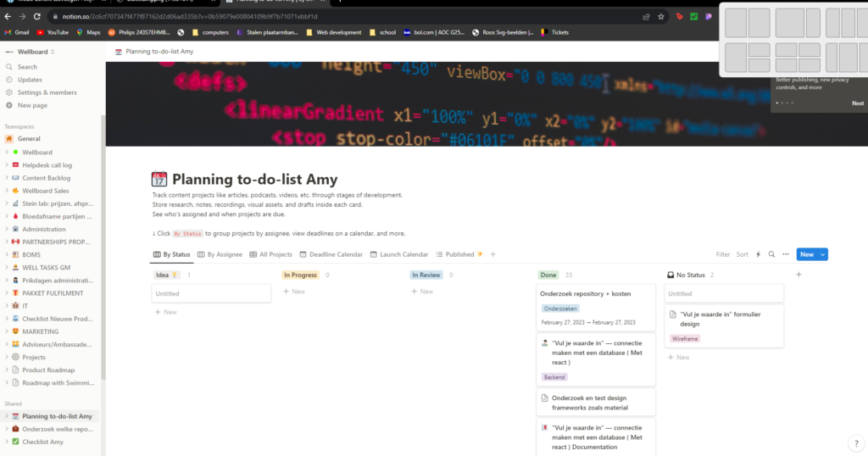Click calendar icon beside page title

click(159, 179)
